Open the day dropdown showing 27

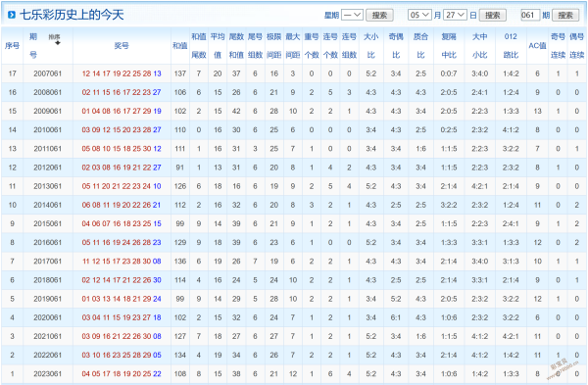[455, 15]
